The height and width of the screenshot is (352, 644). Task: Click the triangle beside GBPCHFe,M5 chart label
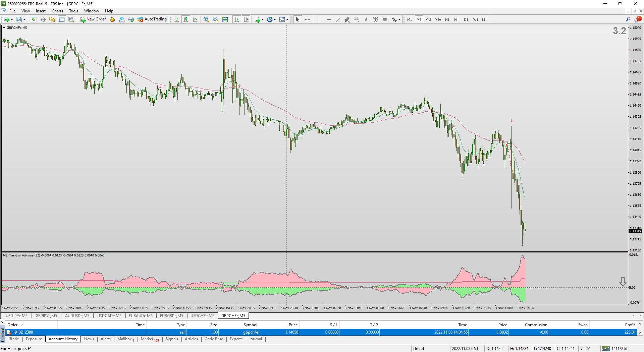4,28
